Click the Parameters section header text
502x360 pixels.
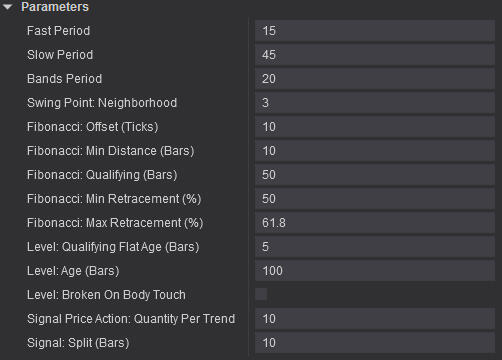(x=55, y=7)
